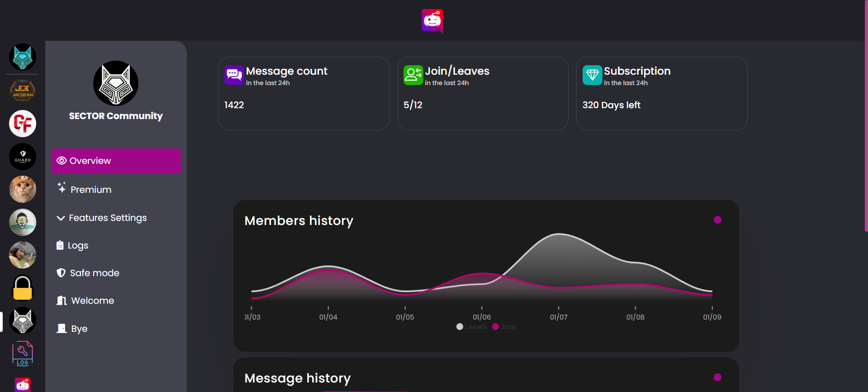This screenshot has height=392, width=868.
Task: Open the bot logo at top center
Action: click(x=432, y=21)
